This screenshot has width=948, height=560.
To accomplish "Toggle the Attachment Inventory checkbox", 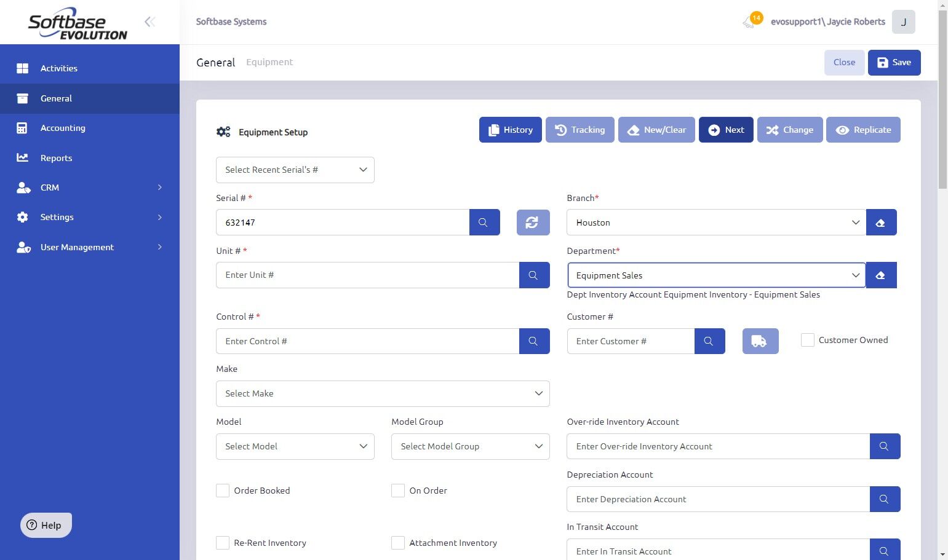I will point(398,543).
